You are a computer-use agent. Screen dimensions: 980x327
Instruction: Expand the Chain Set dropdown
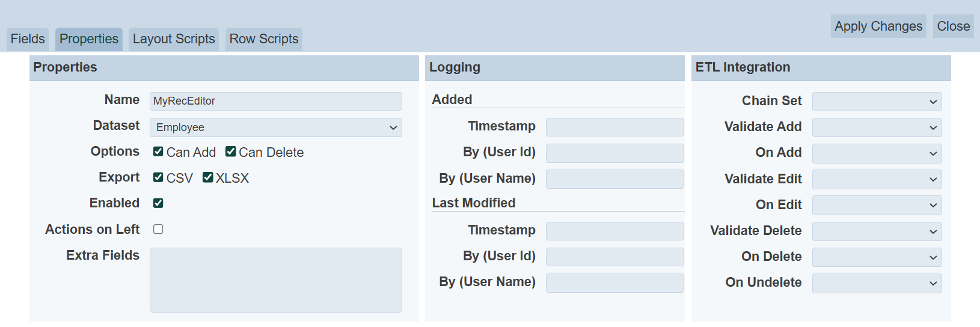(x=877, y=102)
